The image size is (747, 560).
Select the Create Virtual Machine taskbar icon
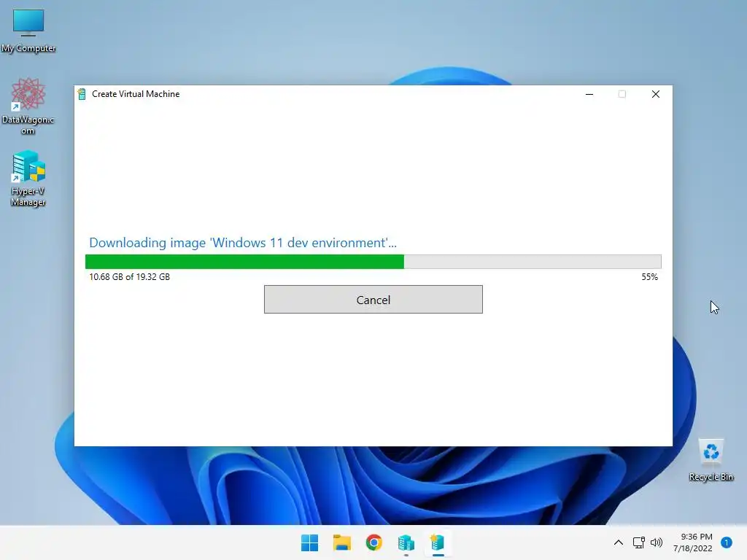(x=438, y=542)
